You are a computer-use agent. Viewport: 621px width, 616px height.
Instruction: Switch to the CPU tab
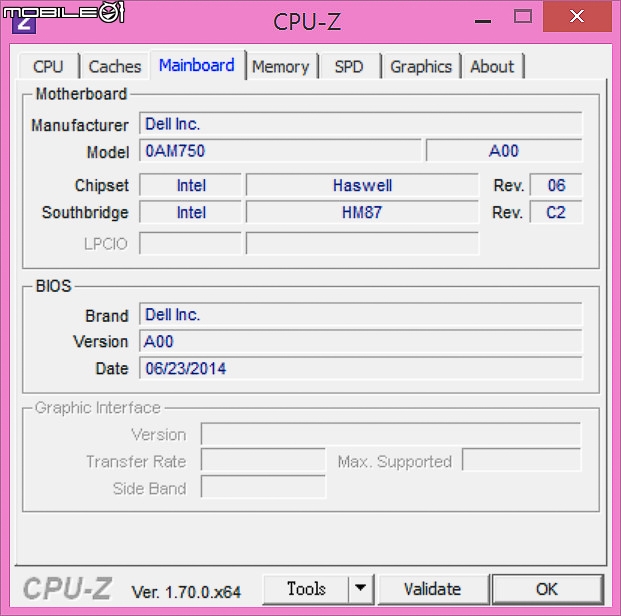48,66
